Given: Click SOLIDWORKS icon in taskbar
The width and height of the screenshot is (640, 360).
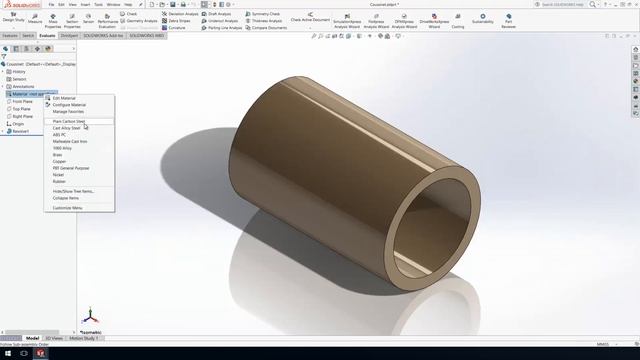Looking at the screenshot, I should [x=40, y=353].
